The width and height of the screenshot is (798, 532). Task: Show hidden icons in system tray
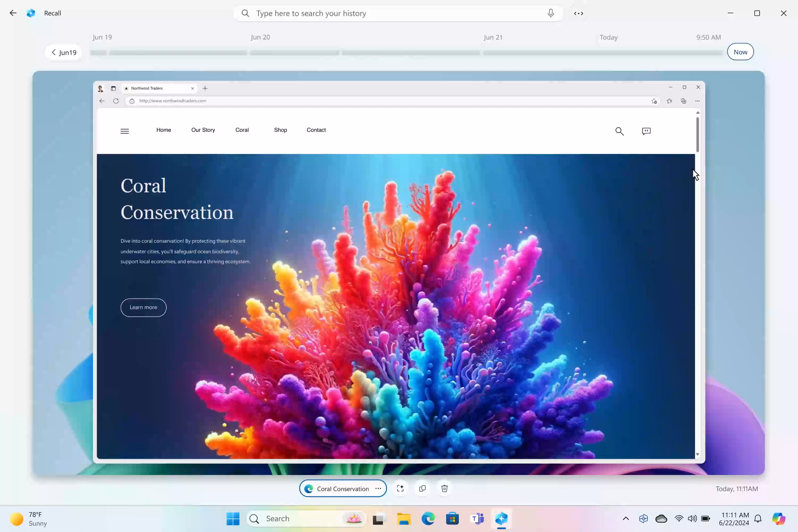(626, 518)
